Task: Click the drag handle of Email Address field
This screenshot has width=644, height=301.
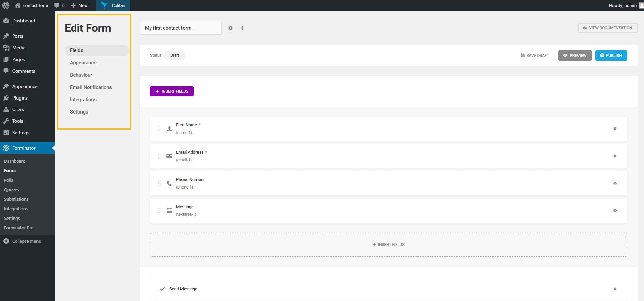Action: pos(159,156)
